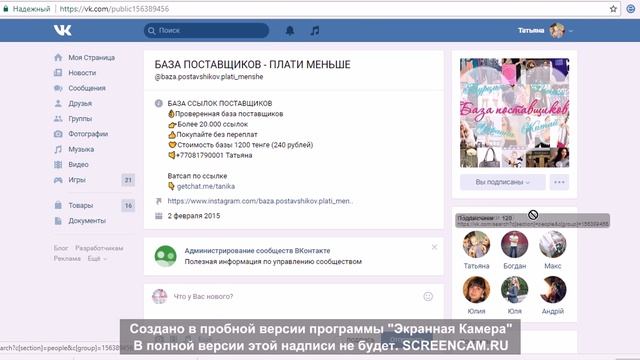Click the home icon beside Моя Страница
The width and height of the screenshot is (640, 360).
(x=58, y=58)
